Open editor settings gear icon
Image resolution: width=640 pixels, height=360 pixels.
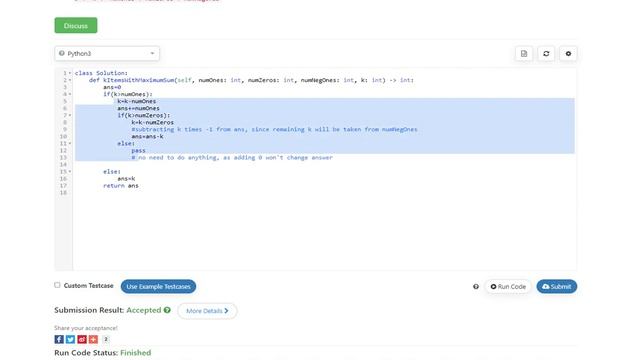point(568,53)
